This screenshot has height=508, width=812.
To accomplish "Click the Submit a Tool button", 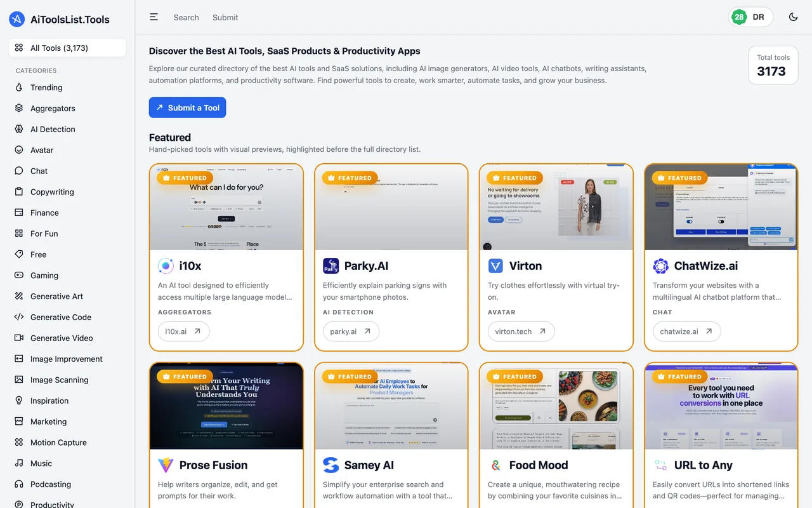I will pos(187,107).
